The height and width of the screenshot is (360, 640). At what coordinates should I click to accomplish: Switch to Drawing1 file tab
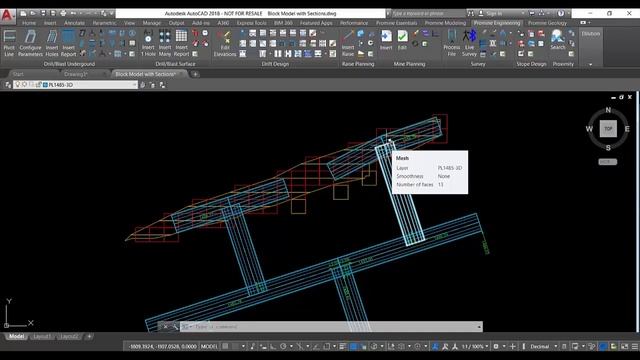pos(76,74)
